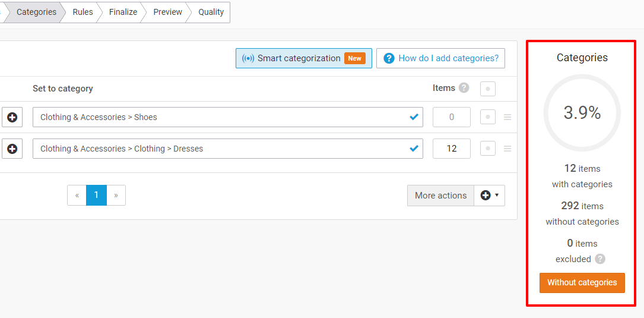This screenshot has height=318, width=644.
Task: Click the plus icon beside the Shoes category
Action: coord(12,117)
